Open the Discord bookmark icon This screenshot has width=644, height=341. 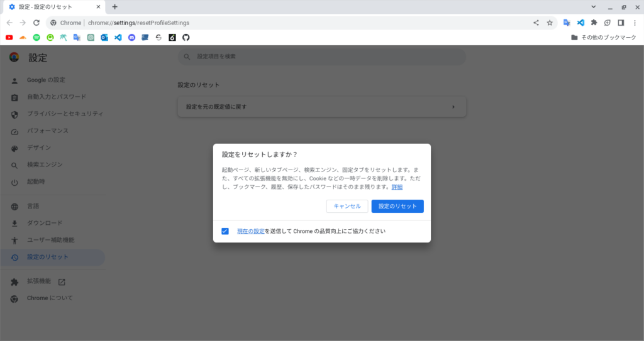131,38
